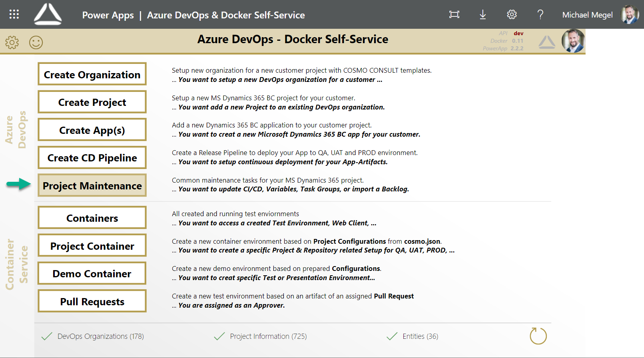This screenshot has width=644, height=358.
Task: Click the smiley feedback icon
Action: pyautogui.click(x=36, y=42)
